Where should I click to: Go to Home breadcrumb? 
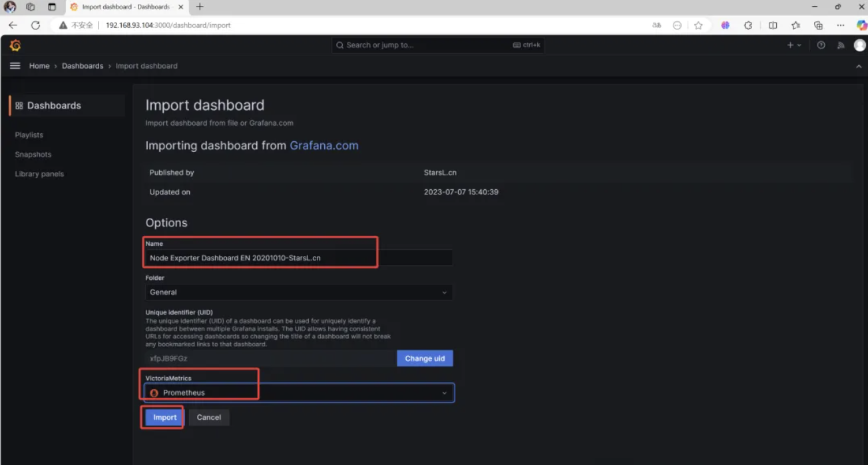39,66
